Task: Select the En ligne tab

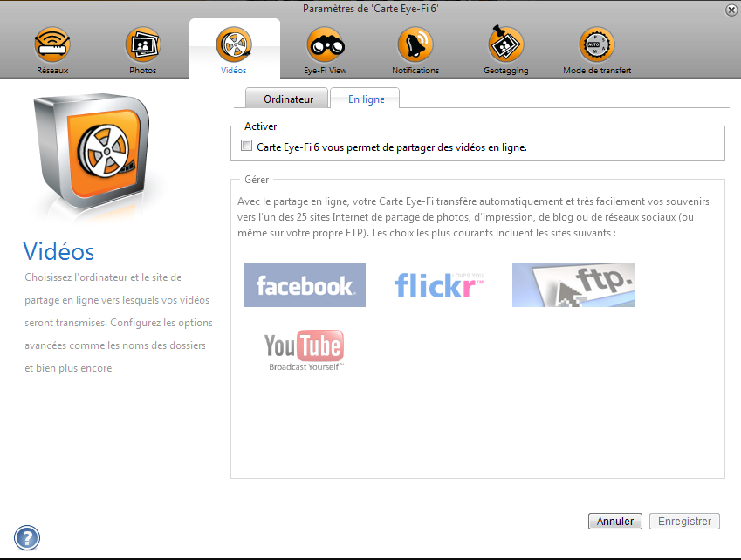Action: point(366,99)
